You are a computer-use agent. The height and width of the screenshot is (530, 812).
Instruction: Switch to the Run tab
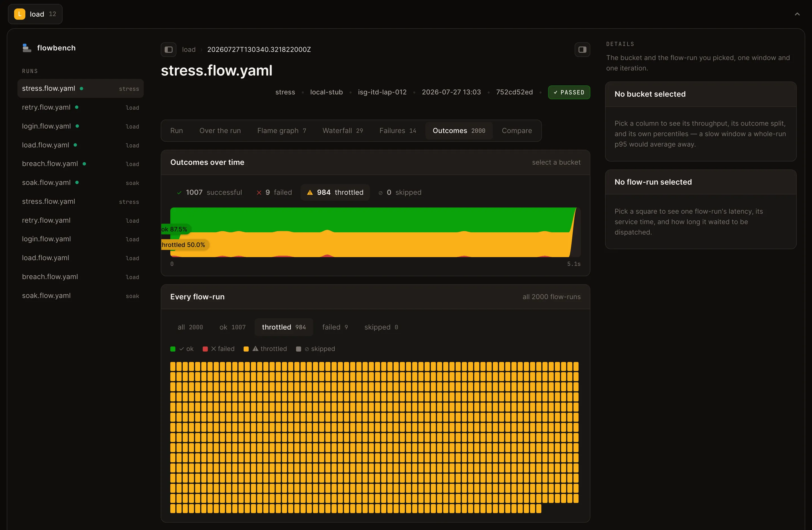(176, 131)
